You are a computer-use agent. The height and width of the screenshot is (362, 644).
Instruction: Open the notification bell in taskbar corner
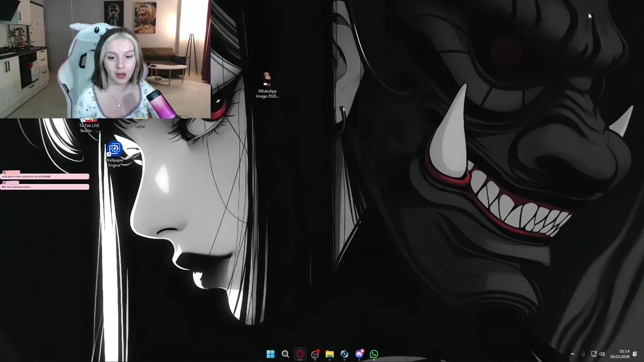pos(635,354)
